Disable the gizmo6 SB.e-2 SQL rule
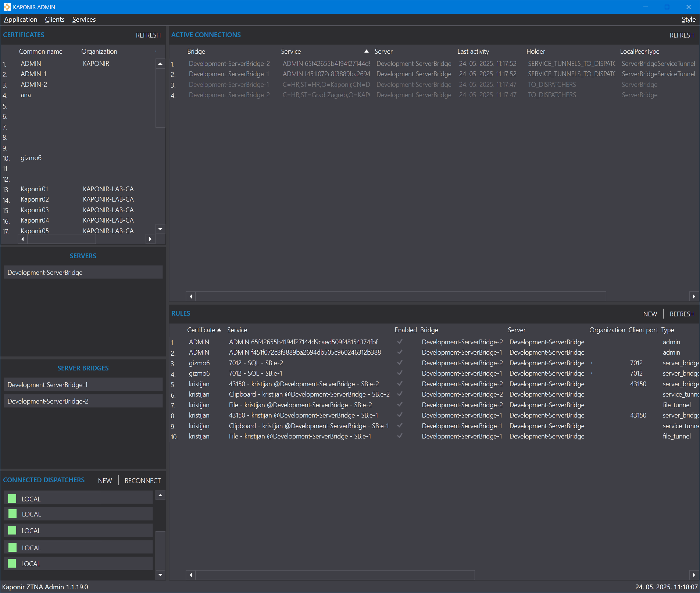Screen dimensions: 700x593 click(400, 363)
